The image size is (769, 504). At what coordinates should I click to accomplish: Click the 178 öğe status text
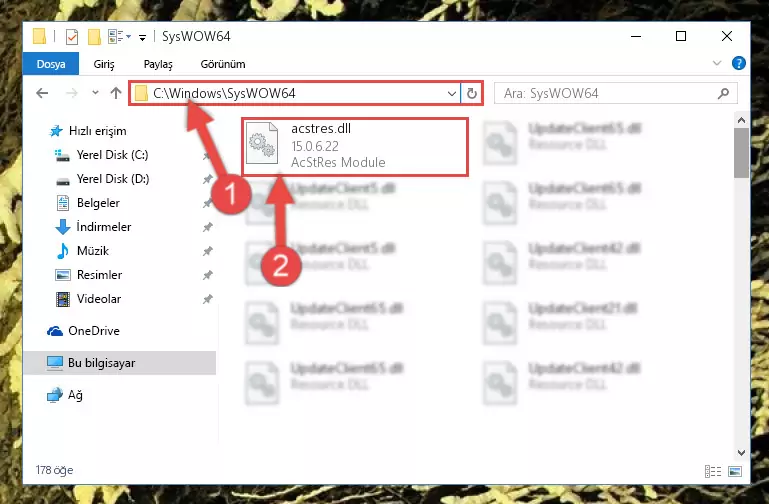[x=54, y=470]
